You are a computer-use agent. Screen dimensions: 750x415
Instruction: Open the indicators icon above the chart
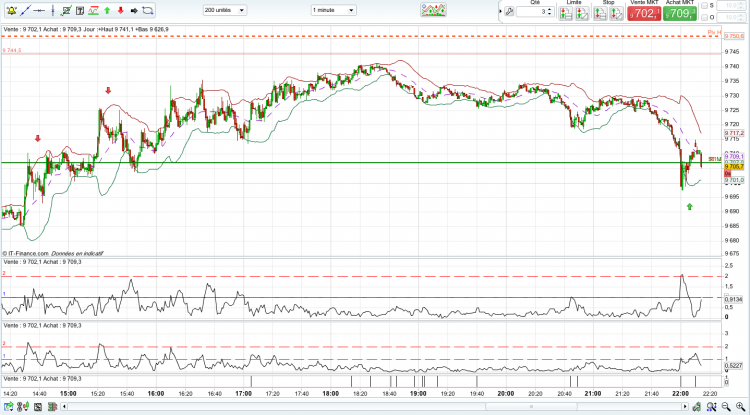(433, 10)
